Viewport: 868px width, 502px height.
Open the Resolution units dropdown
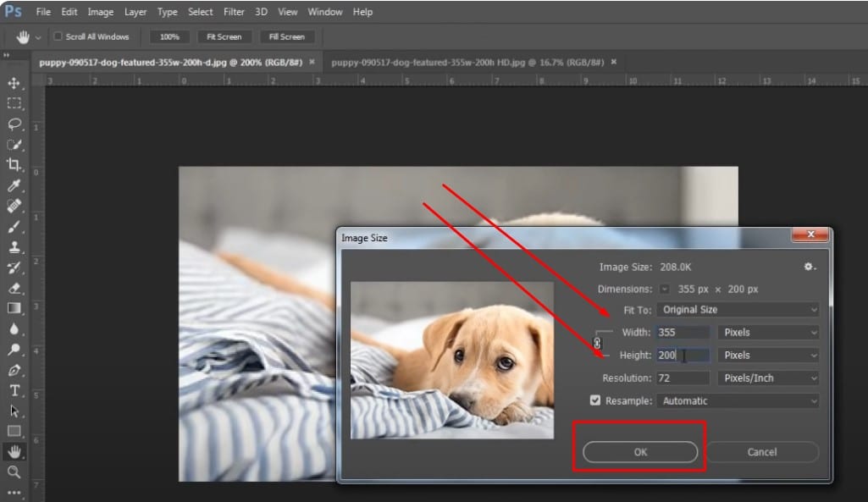[768, 378]
